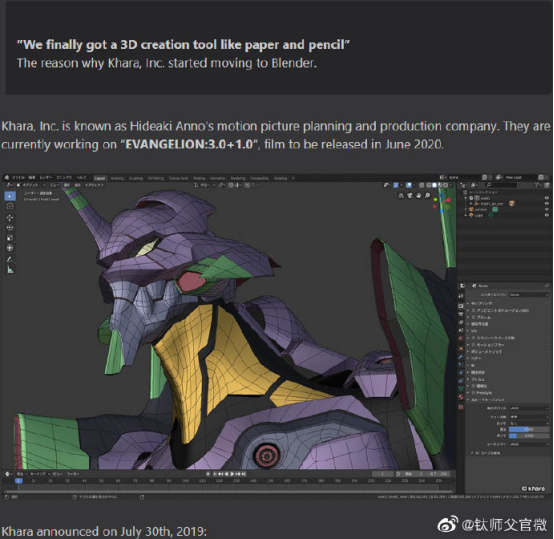Open the Render menu in Blender

46,177
